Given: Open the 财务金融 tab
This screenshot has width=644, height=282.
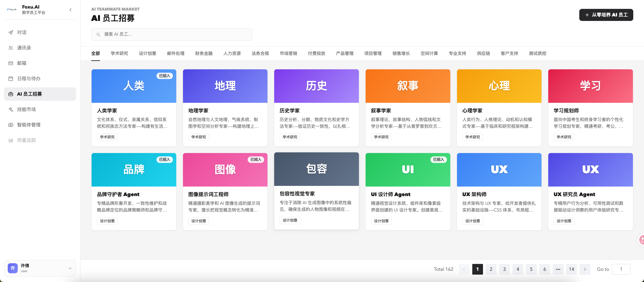Looking at the screenshot, I should point(204,53).
